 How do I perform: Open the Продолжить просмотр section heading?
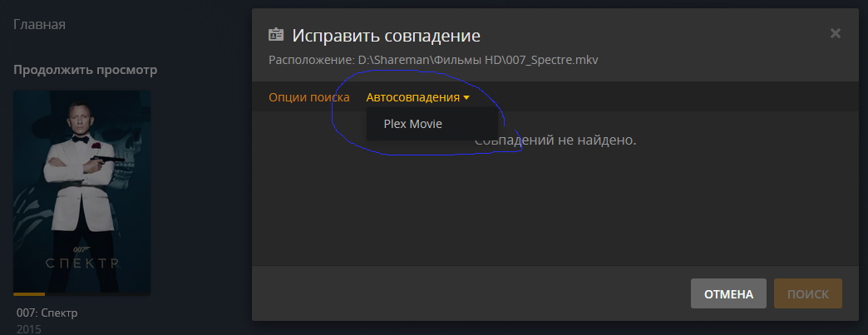86,70
